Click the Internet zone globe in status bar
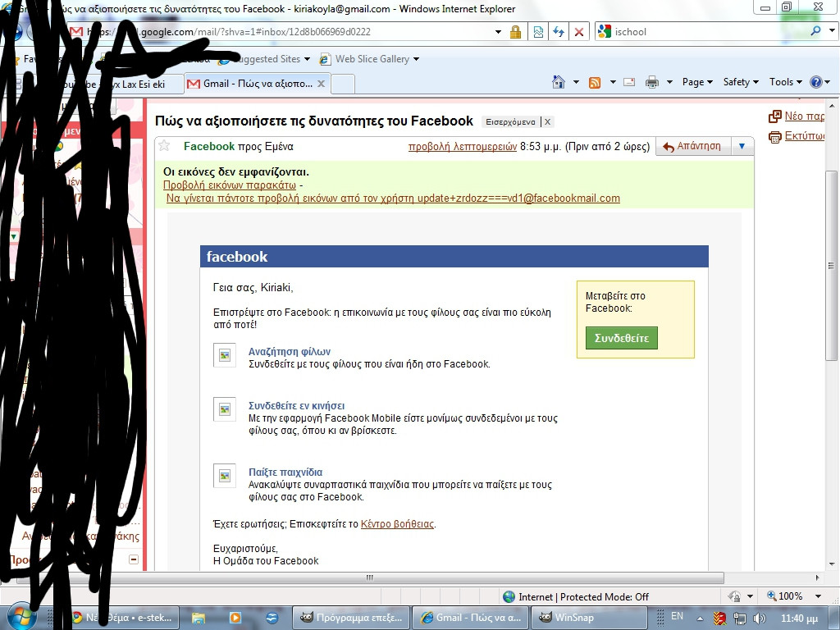The image size is (840, 630). coord(509,596)
